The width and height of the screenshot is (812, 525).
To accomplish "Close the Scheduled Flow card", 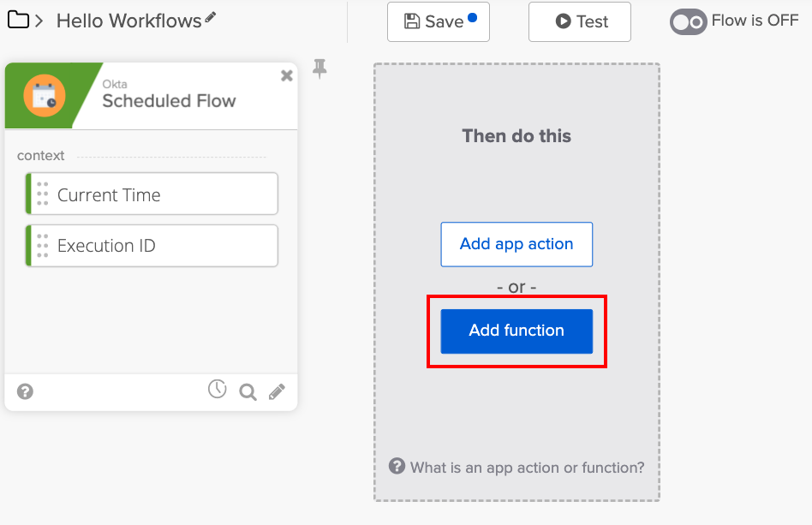I will [x=287, y=75].
